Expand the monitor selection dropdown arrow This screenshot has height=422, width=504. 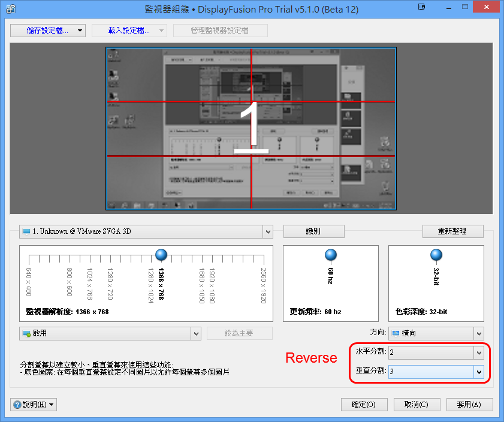click(267, 231)
